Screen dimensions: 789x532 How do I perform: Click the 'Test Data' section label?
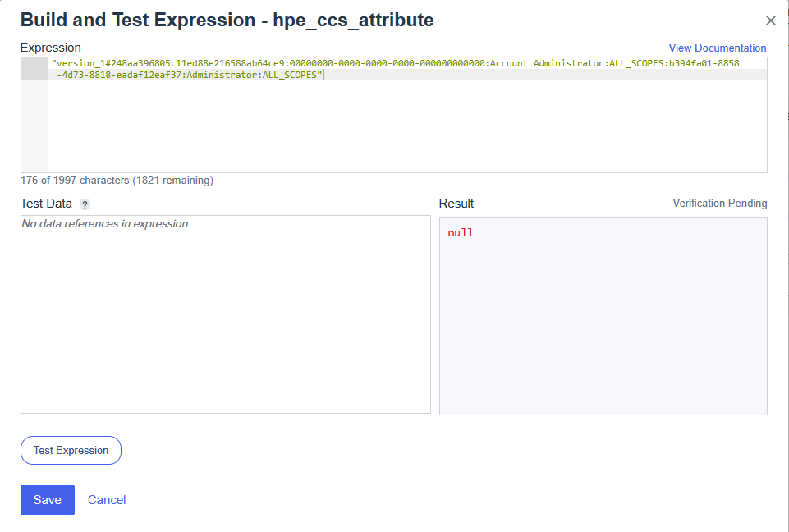tap(46, 204)
